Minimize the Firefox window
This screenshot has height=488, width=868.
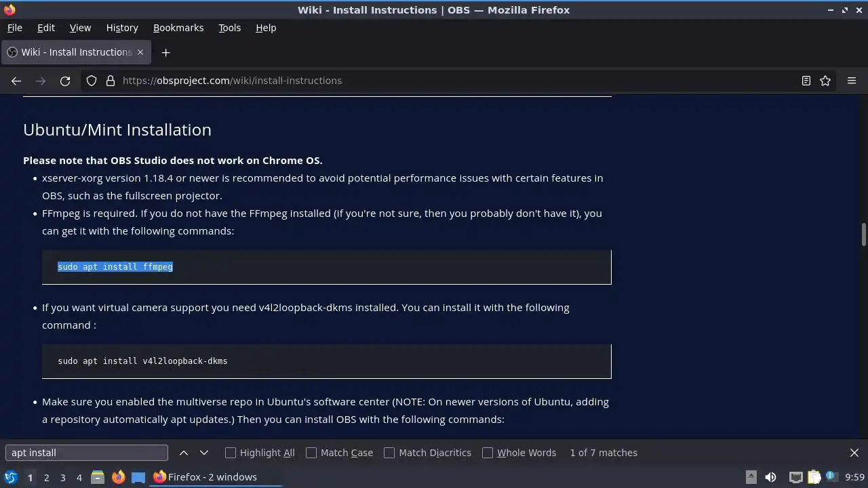831,10
